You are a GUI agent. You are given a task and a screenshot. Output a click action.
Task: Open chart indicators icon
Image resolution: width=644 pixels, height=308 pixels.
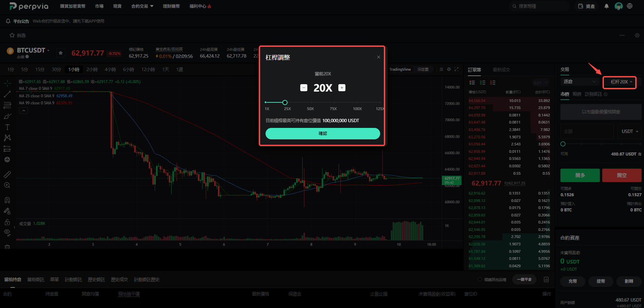pyautogui.click(x=441, y=69)
